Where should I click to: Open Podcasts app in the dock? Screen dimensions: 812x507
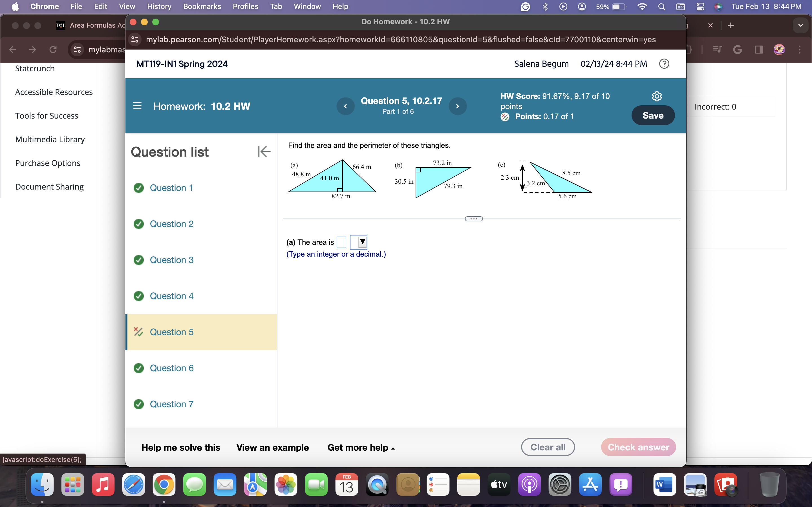tap(529, 484)
